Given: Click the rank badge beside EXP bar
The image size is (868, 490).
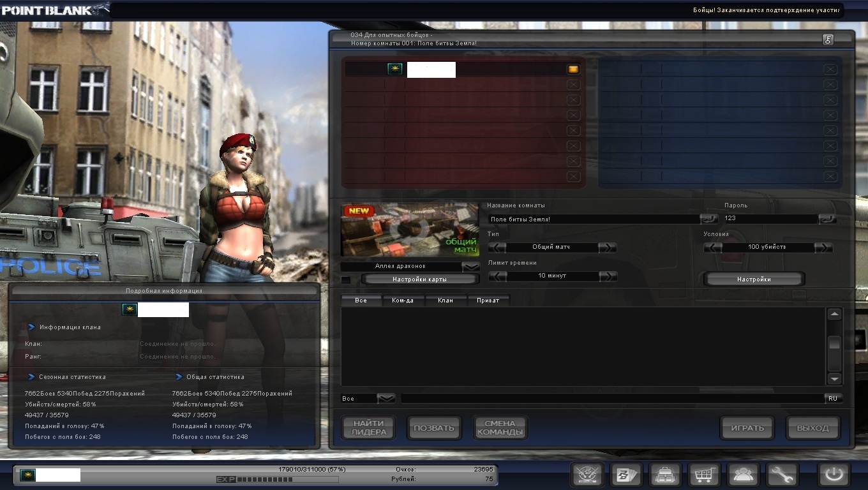Looking at the screenshot, I should coord(27,475).
